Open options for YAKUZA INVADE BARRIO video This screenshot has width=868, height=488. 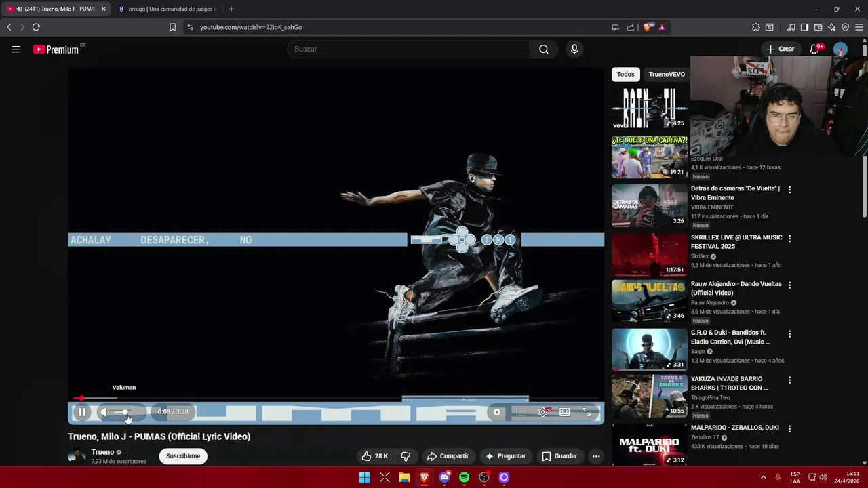[x=789, y=380]
